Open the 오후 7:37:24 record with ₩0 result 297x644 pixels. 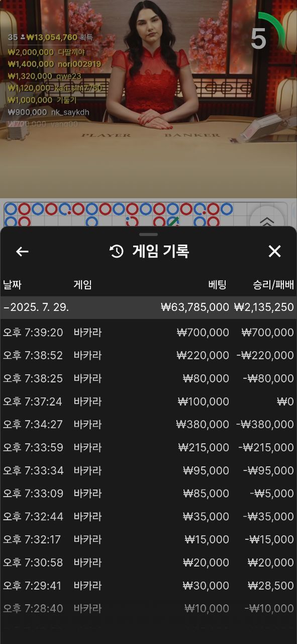click(x=148, y=401)
